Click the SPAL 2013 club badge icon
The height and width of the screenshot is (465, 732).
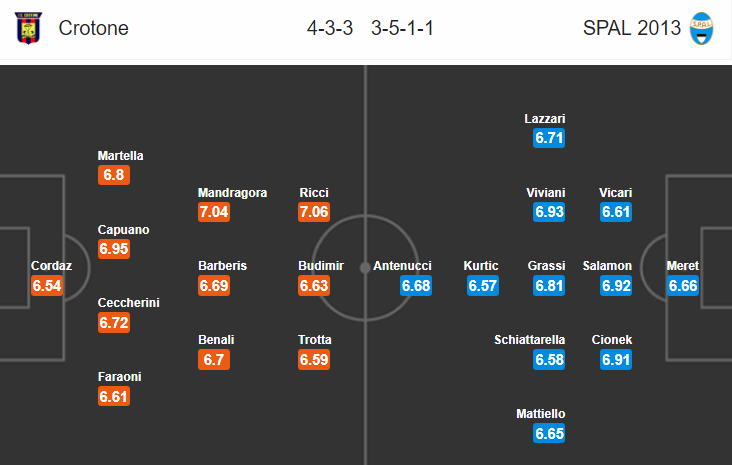tap(702, 28)
